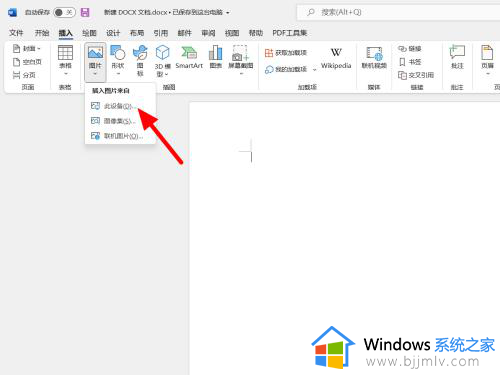Open the 审阅 tab

pyautogui.click(x=208, y=33)
